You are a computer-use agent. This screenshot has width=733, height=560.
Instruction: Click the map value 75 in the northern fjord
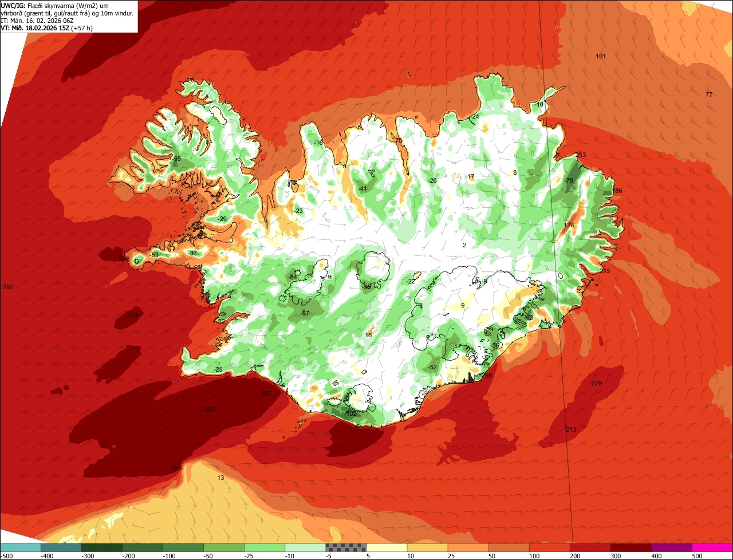point(399,140)
